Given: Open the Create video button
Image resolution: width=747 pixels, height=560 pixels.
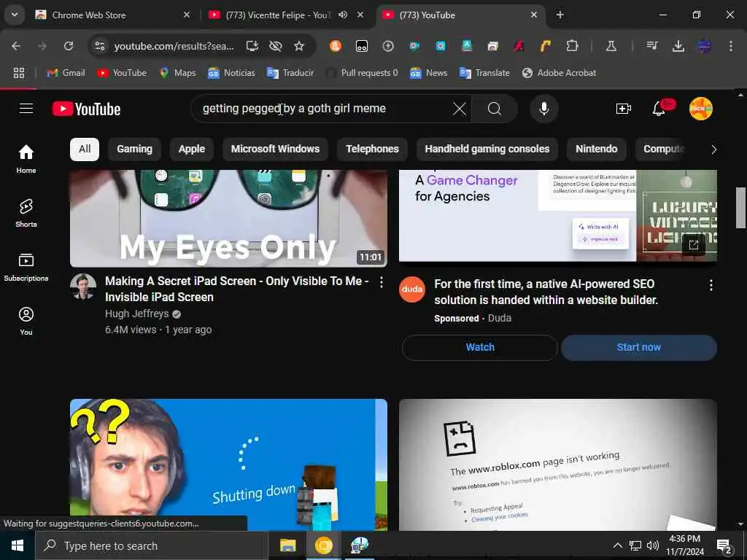Looking at the screenshot, I should click(623, 109).
